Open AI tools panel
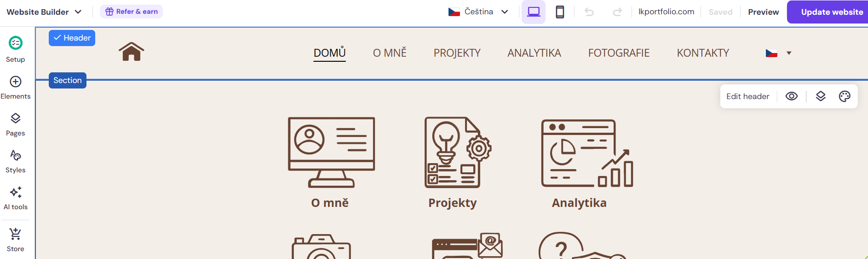 click(x=16, y=198)
